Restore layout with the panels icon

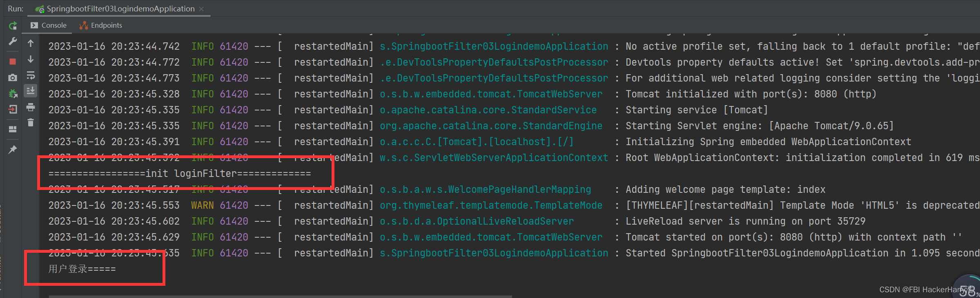13,129
